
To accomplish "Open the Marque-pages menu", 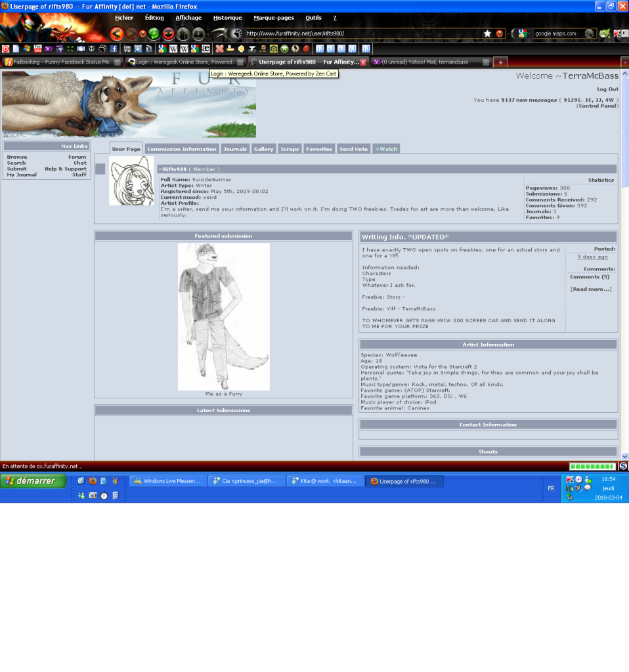I will 273,18.
